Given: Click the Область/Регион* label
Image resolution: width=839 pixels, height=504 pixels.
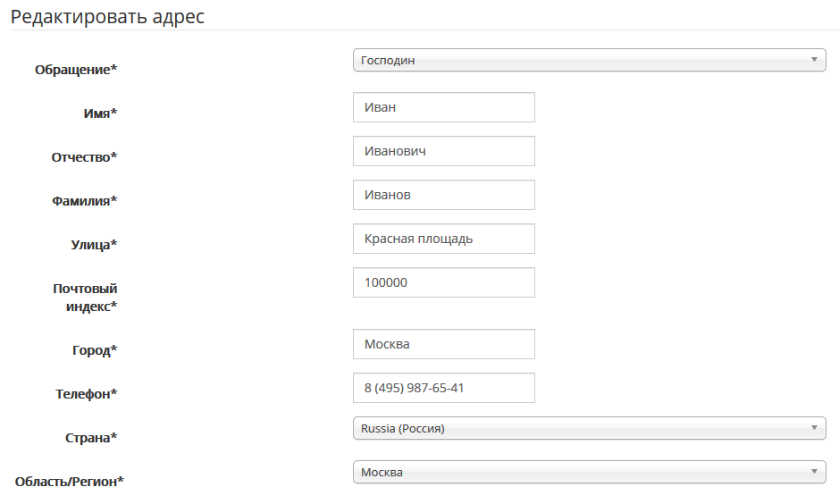Looking at the screenshot, I should point(70,482).
